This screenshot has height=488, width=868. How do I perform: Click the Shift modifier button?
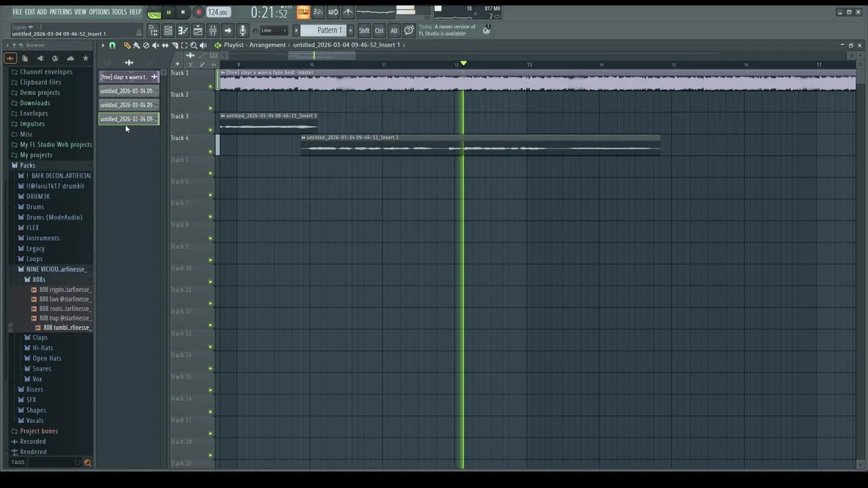click(x=364, y=30)
